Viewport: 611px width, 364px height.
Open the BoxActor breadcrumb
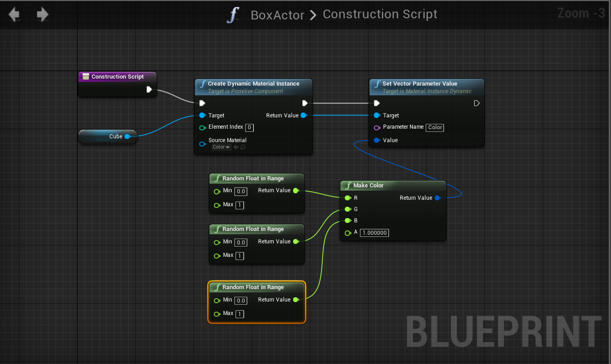[x=277, y=15]
